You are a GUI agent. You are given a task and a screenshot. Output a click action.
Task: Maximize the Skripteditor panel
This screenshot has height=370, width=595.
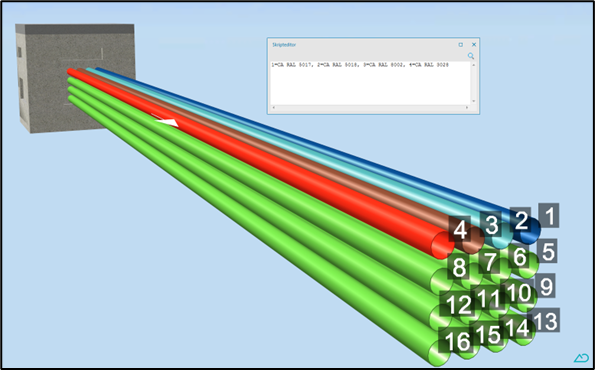(461, 44)
